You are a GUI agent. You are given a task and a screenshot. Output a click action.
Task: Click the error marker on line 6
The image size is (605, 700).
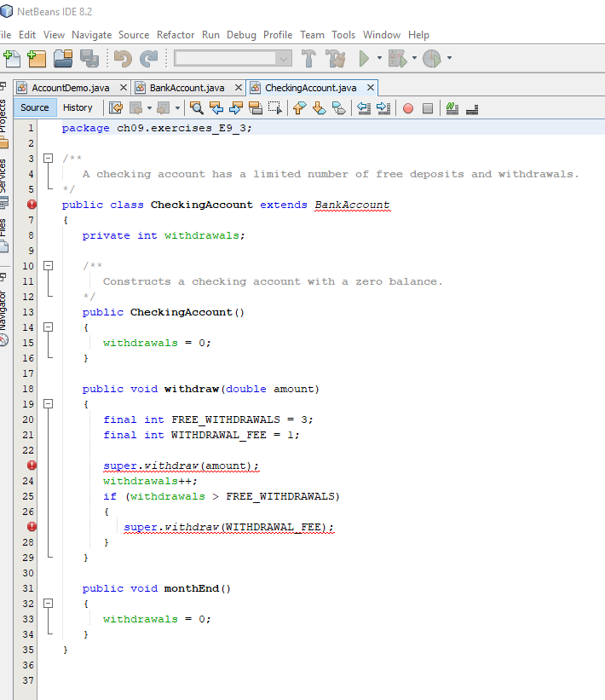click(x=32, y=205)
